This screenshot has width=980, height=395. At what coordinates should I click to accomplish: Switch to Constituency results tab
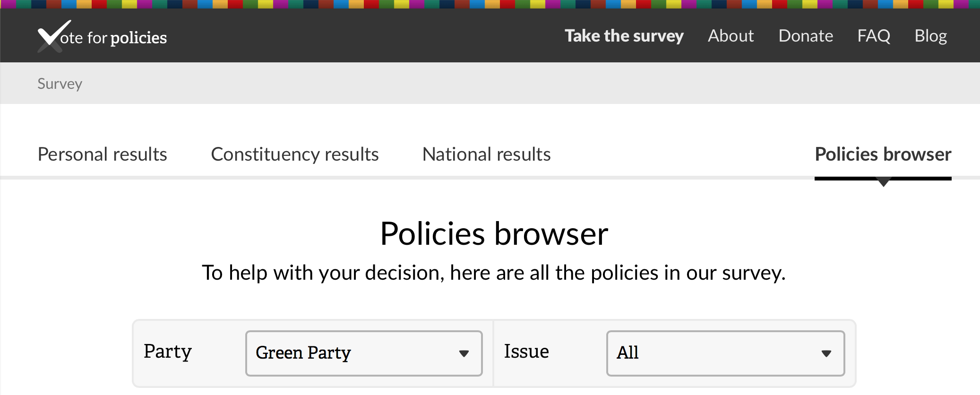point(294,155)
